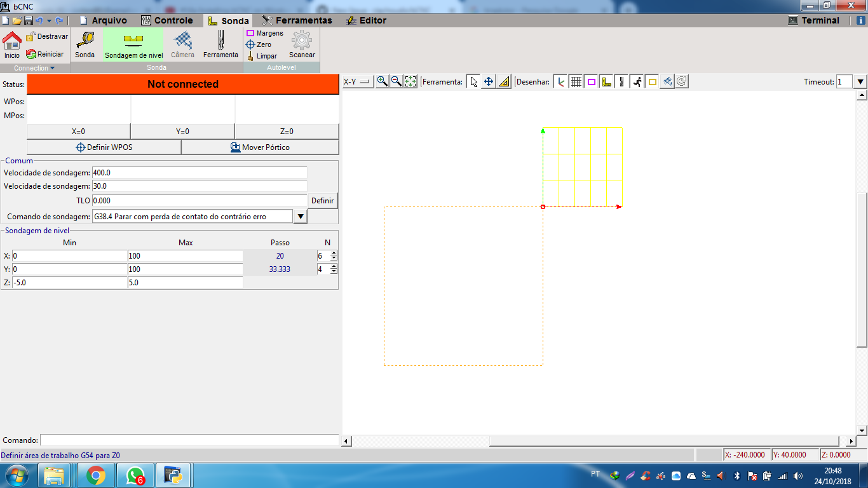Click Margens in the Autolevel group
Image resolution: width=868 pixels, height=488 pixels.
pyautogui.click(x=264, y=33)
